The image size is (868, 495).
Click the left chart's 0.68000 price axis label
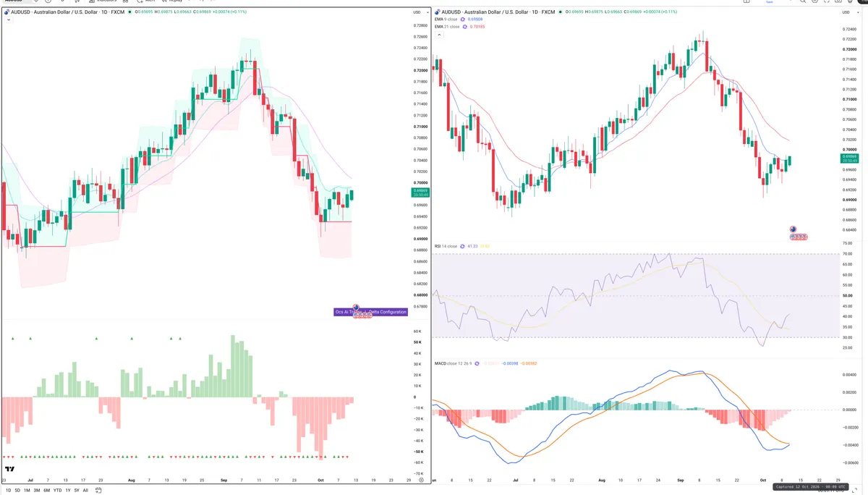click(x=420, y=295)
